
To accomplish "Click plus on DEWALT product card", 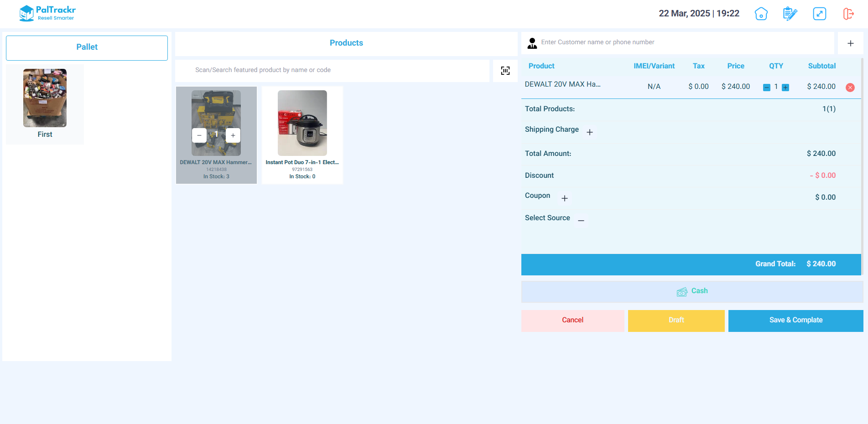I will coord(233,135).
